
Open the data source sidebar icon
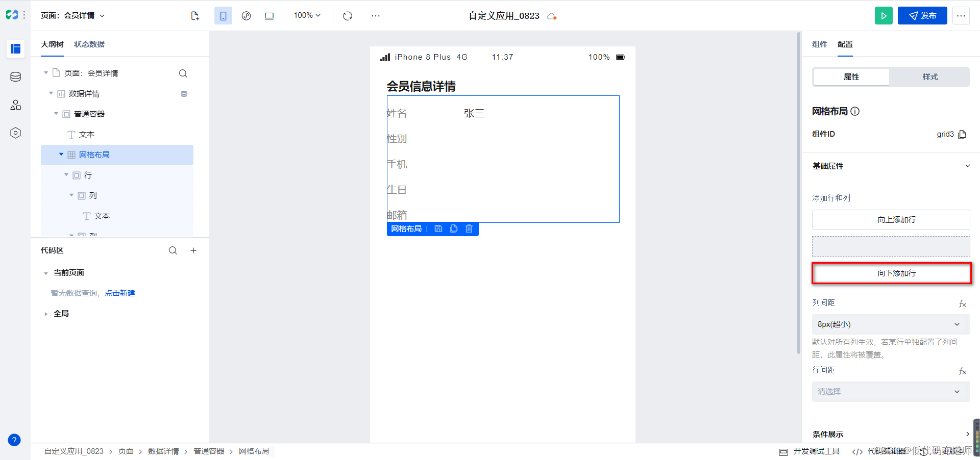16,77
